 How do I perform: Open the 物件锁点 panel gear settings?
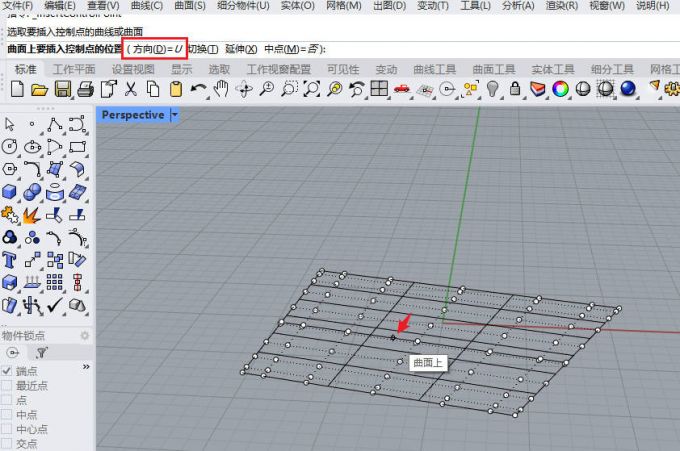[84, 336]
